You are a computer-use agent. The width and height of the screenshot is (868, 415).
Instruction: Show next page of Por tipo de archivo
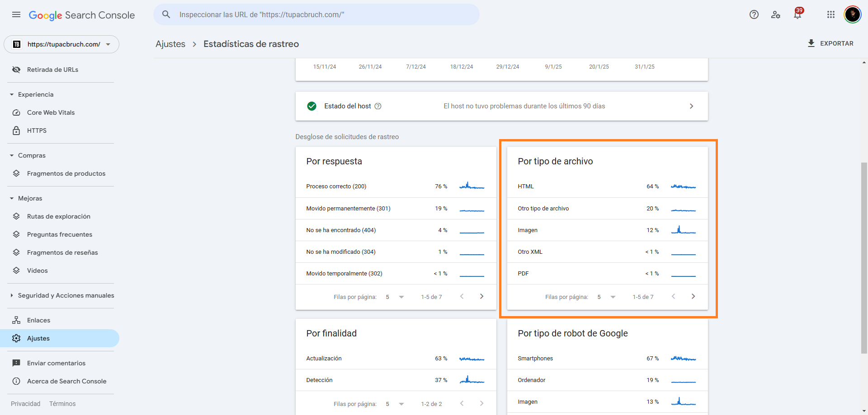point(693,297)
